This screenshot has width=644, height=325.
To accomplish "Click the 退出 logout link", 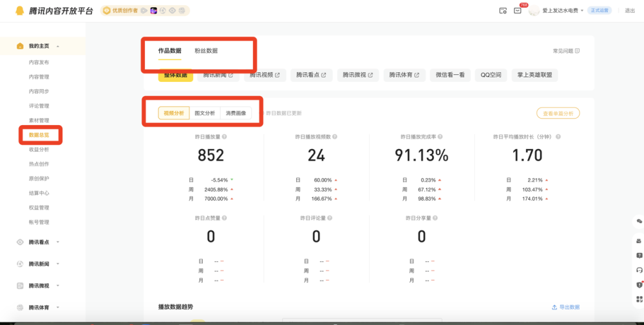I will (x=630, y=11).
